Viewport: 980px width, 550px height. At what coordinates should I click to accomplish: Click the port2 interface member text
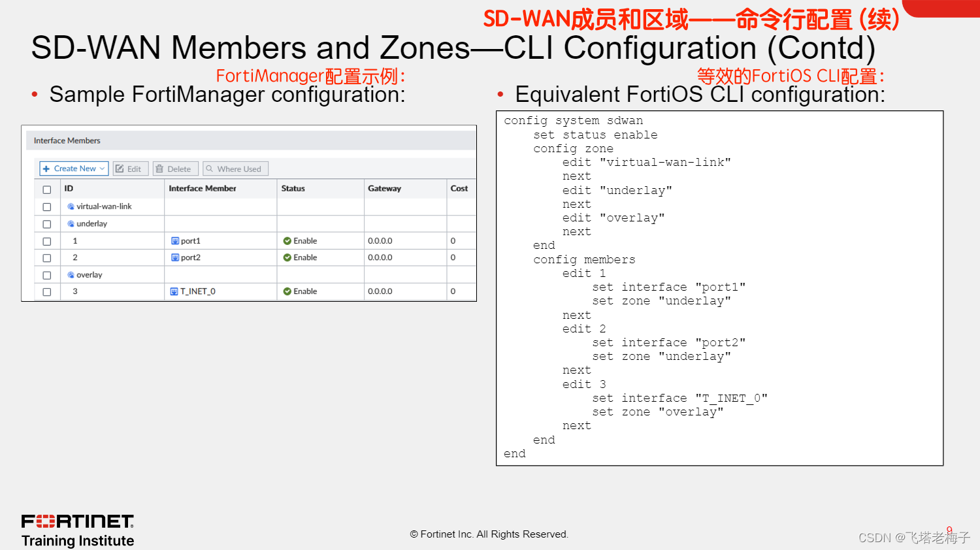(x=191, y=257)
